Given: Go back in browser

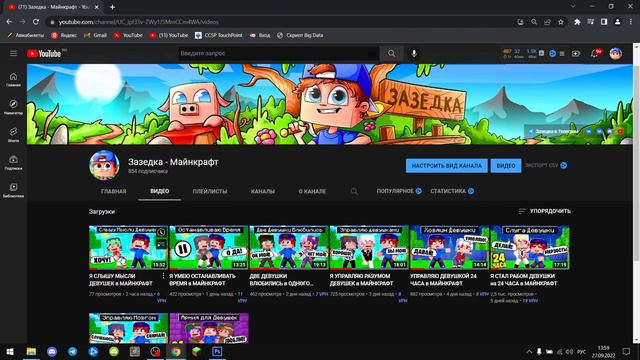Looking at the screenshot, I should tap(9, 22).
